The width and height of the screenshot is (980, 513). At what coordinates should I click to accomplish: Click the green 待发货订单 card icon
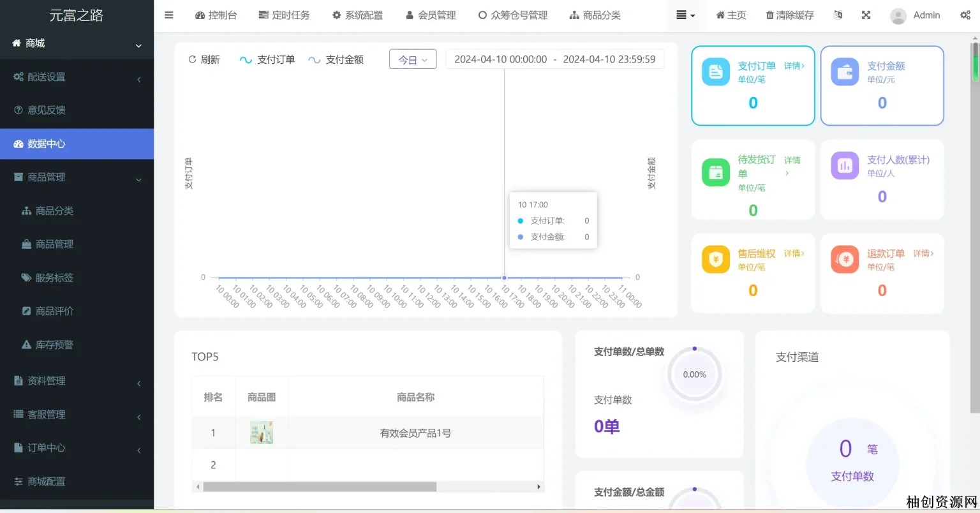tap(716, 172)
